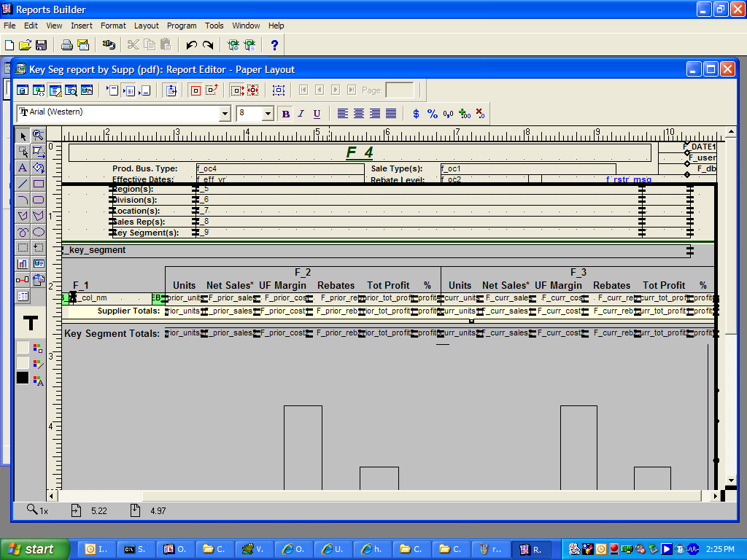This screenshot has height=560, width=747.
Task: Open the font size dropdown
Action: click(x=267, y=114)
